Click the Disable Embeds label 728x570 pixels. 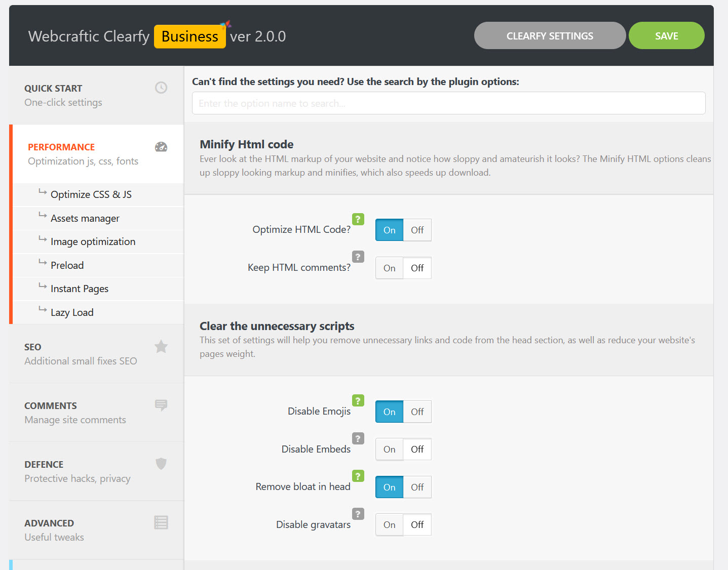(x=316, y=449)
